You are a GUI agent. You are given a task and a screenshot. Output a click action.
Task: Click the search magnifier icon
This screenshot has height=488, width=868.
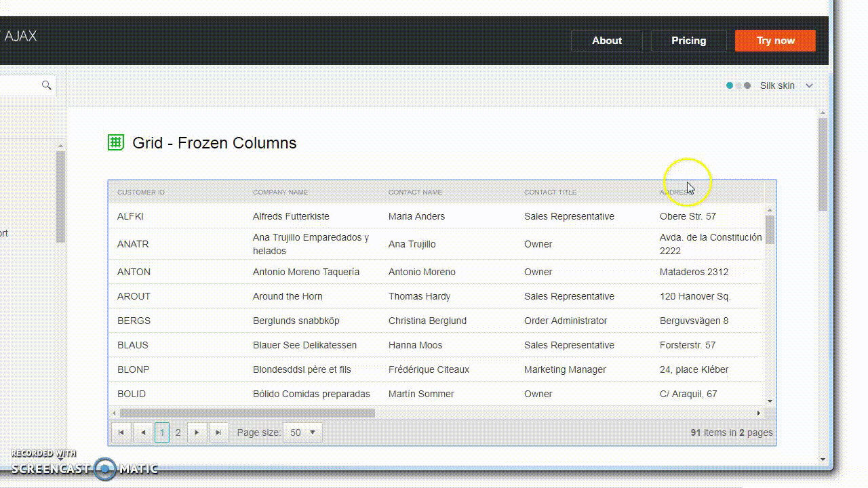(46, 85)
